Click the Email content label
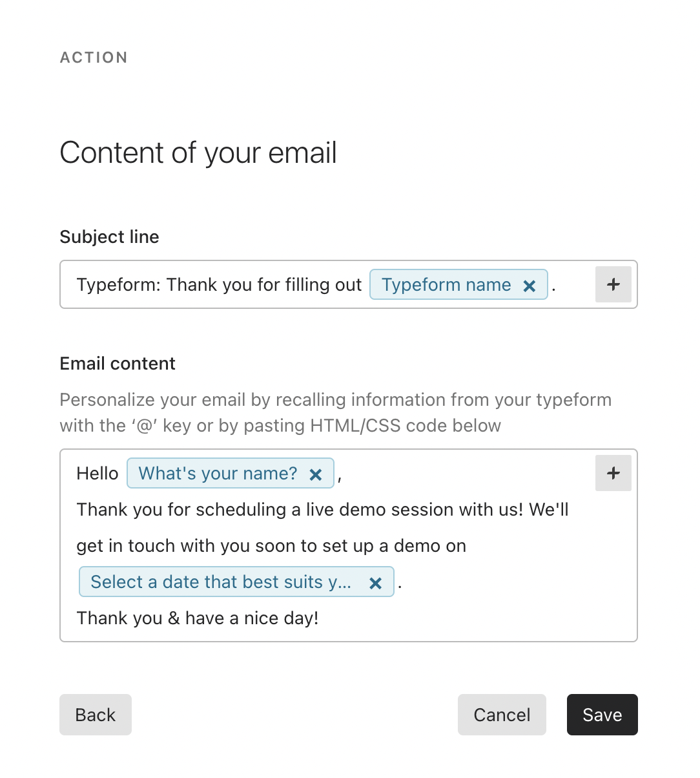Screen dimensions: 700x778 (x=118, y=363)
